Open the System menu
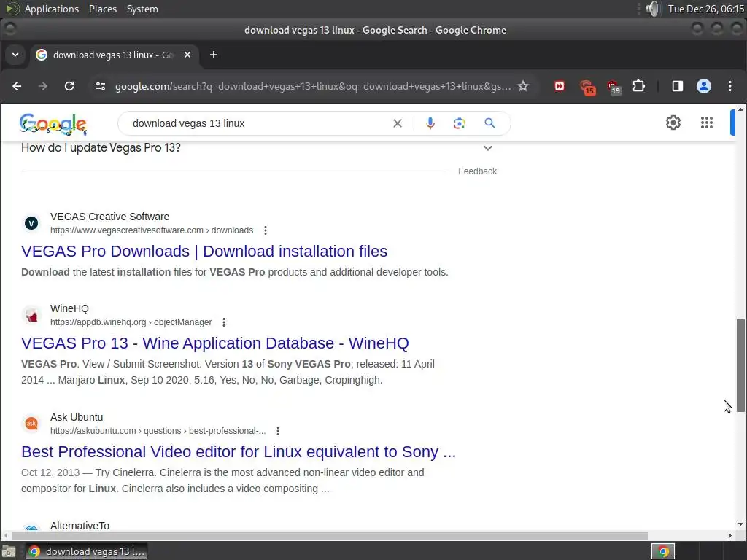Screen dimensions: 747x560 tap(142, 9)
